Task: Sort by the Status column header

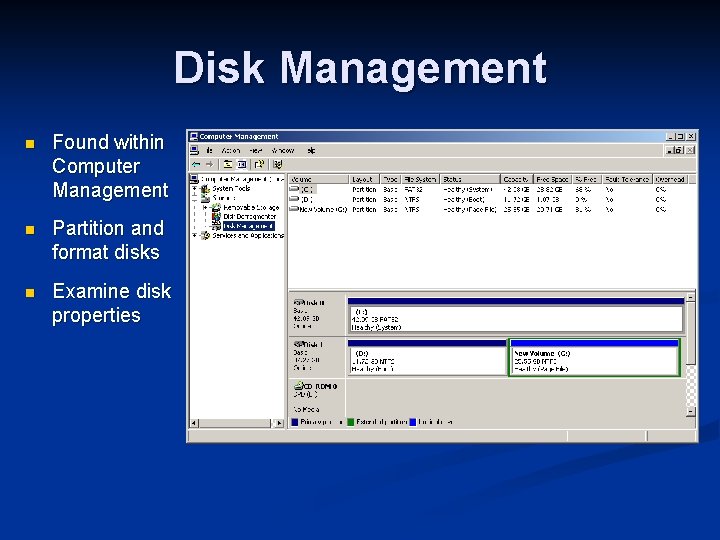Action: coord(470,179)
